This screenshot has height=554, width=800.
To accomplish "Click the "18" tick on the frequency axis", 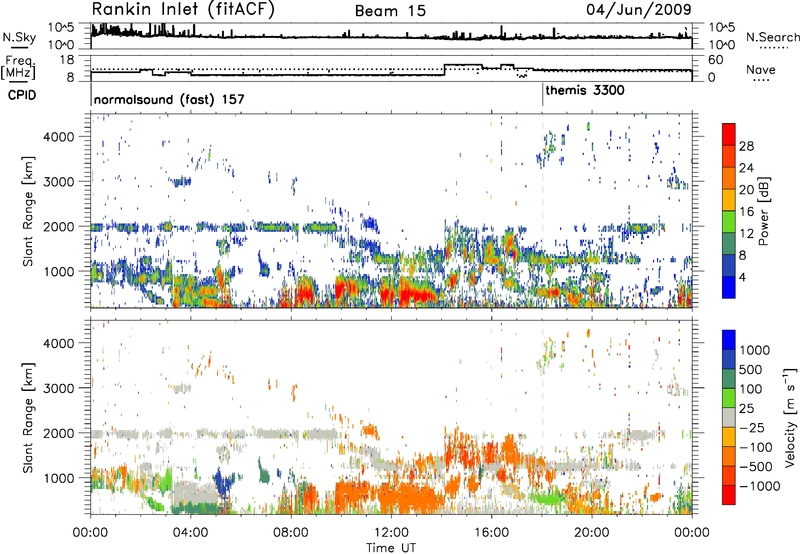I will (67, 60).
